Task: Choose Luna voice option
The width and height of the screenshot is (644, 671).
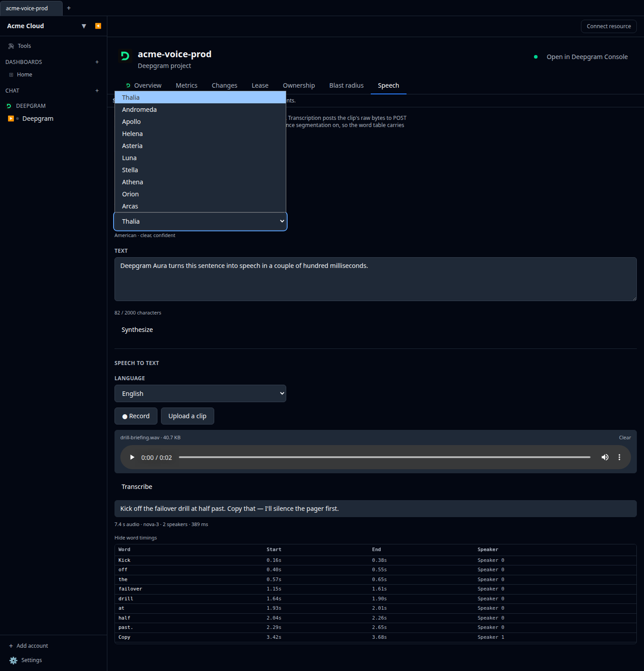Action: pos(200,158)
